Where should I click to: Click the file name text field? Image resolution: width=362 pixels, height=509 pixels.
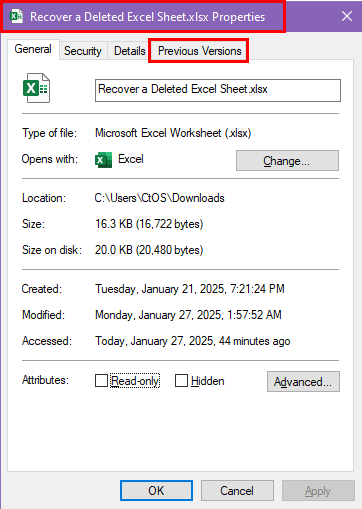coord(218,90)
